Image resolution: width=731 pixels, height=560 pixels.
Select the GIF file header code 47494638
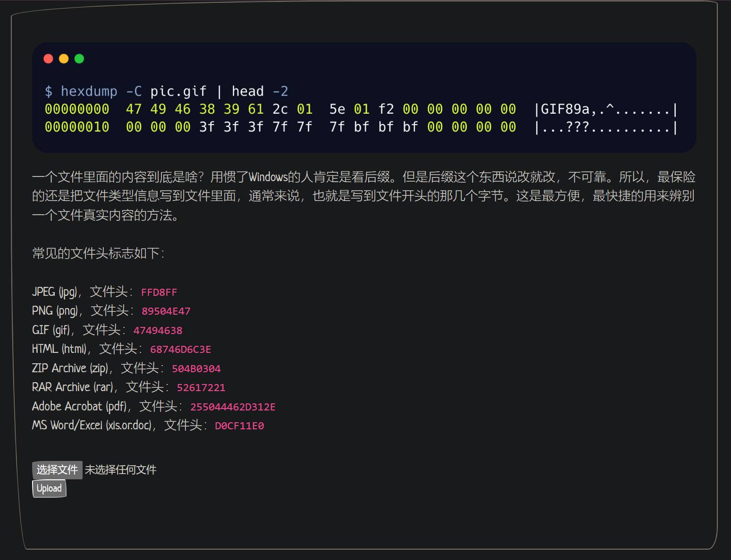click(158, 330)
